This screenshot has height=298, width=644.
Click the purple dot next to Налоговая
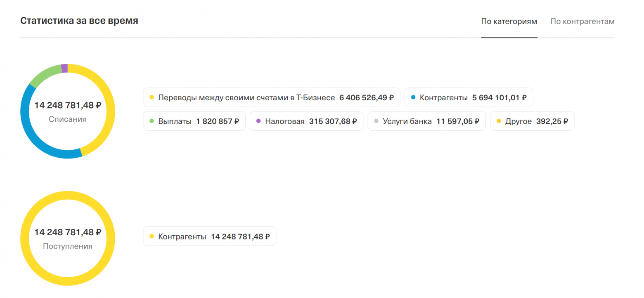[258, 121]
